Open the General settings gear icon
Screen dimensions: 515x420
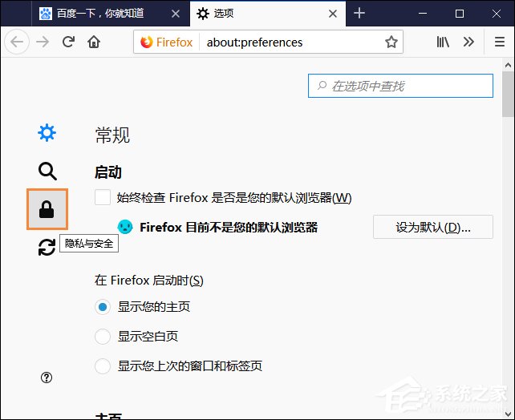coord(47,132)
